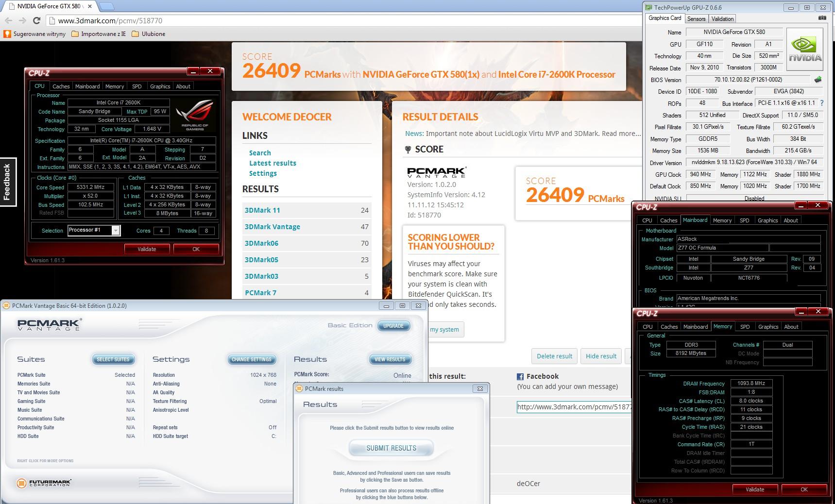
Task: Click the browser address bar
Action: [345, 21]
